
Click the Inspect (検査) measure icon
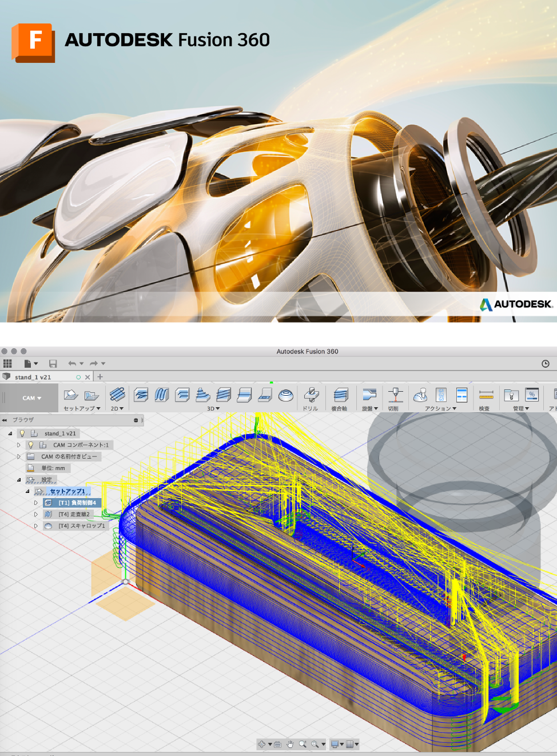pyautogui.click(x=486, y=395)
